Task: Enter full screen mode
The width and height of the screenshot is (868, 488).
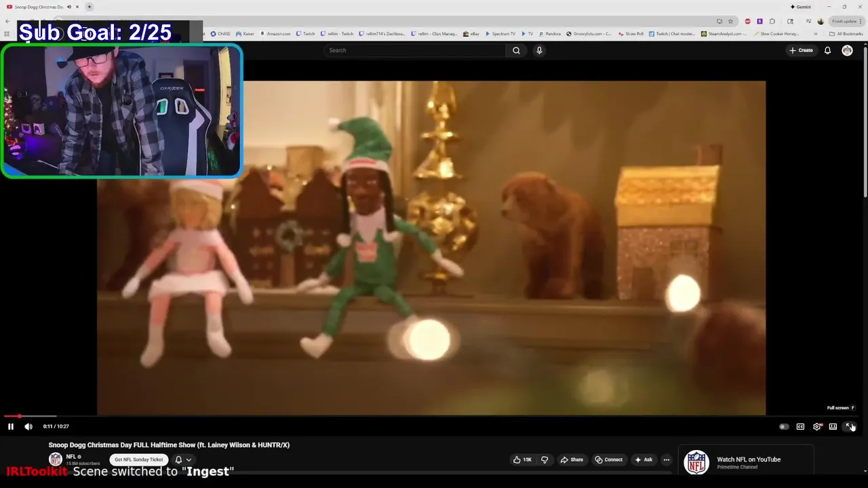Action: (849, 426)
